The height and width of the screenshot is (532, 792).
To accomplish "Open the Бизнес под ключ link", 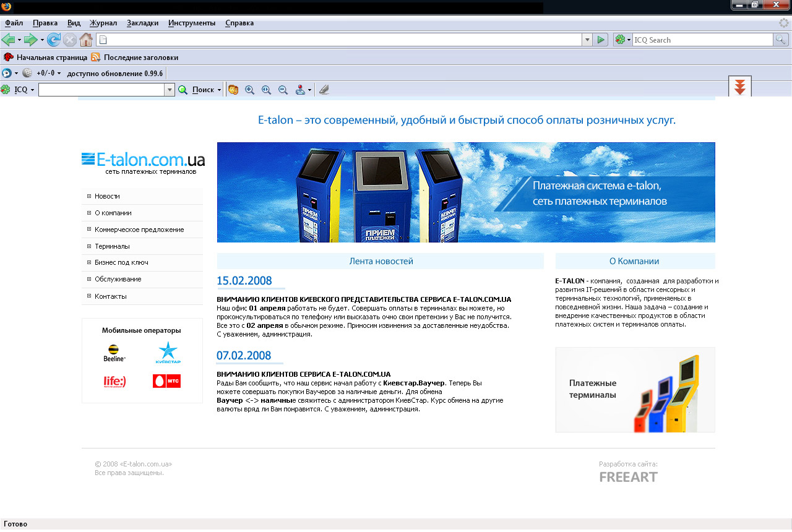I will pos(121,263).
